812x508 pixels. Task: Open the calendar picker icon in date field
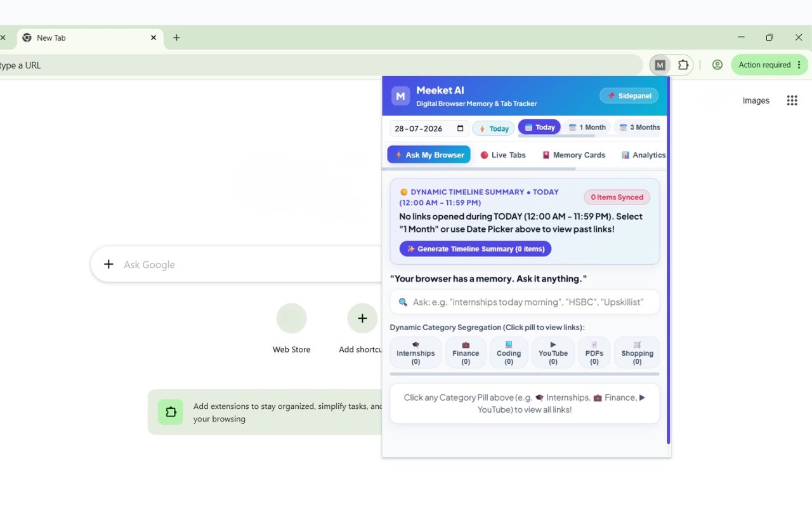click(x=460, y=128)
